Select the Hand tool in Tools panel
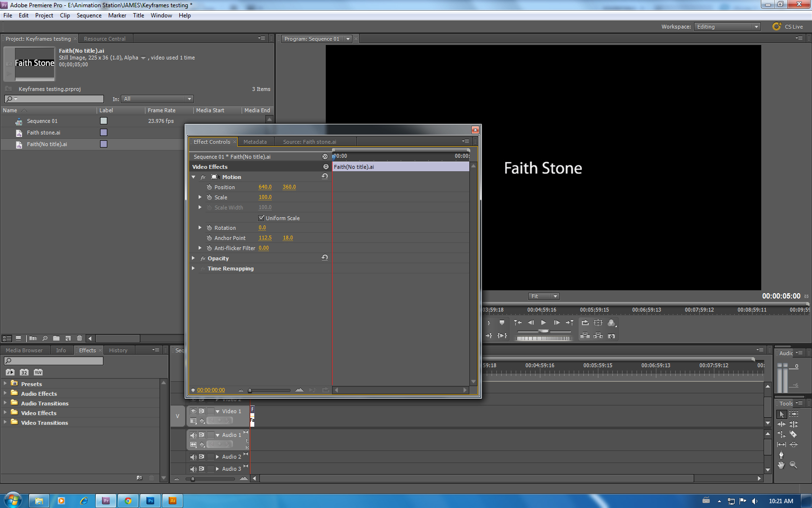This screenshot has width=812, height=508. 781,465
